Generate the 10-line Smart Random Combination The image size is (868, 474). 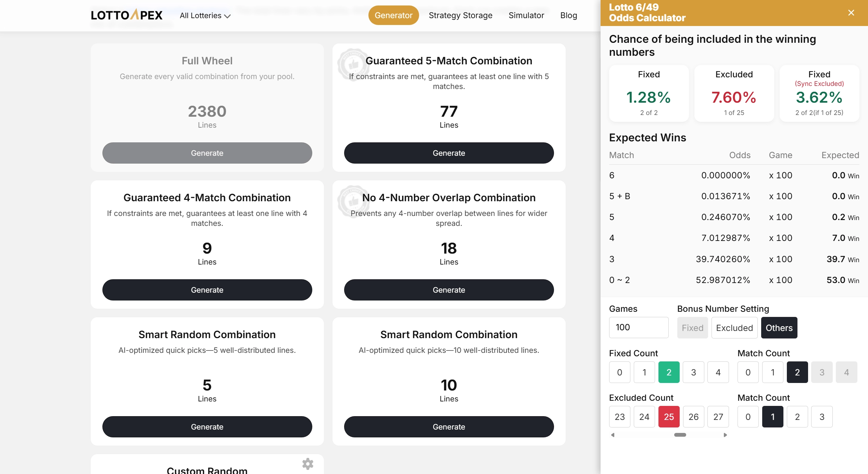[449, 426]
